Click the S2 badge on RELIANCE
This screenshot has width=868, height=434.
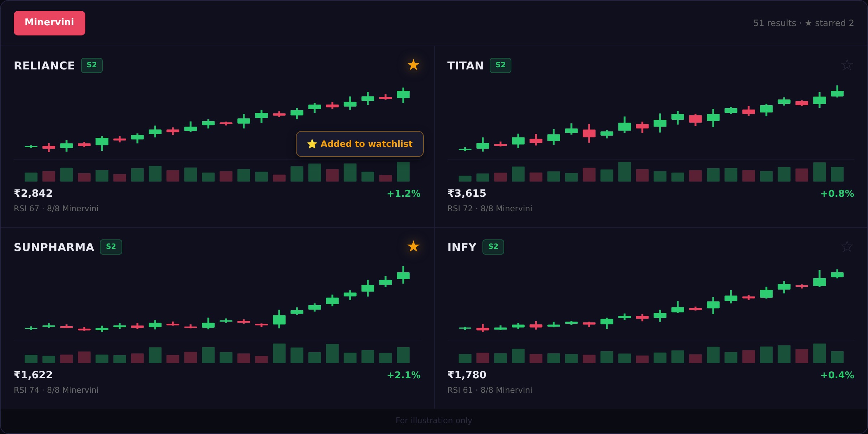pyautogui.click(x=92, y=65)
